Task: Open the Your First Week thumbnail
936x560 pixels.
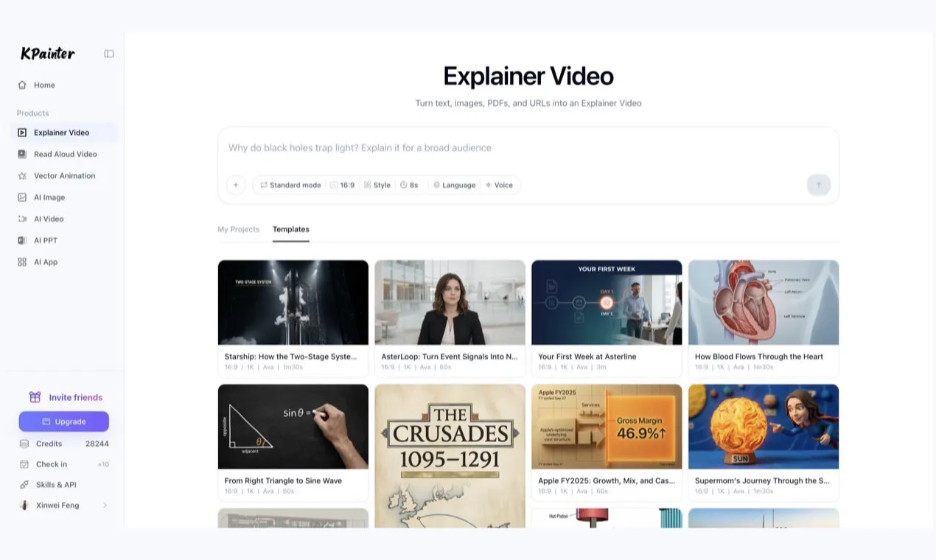Action: click(x=607, y=302)
